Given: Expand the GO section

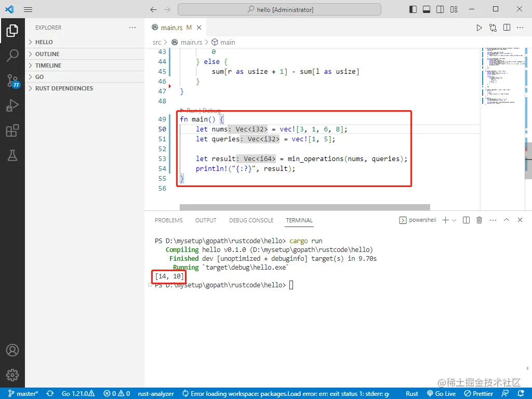Looking at the screenshot, I should 85,77.
